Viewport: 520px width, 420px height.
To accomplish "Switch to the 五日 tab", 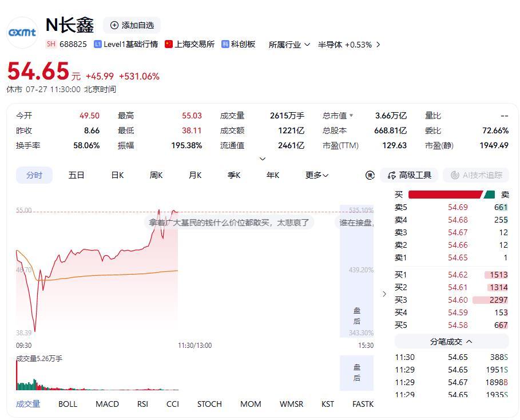I will tap(76, 175).
